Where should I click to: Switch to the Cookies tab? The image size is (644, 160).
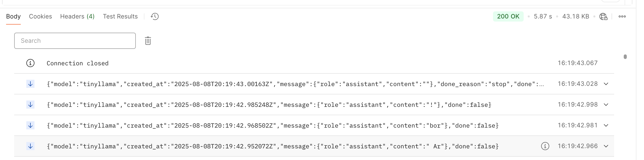click(41, 16)
